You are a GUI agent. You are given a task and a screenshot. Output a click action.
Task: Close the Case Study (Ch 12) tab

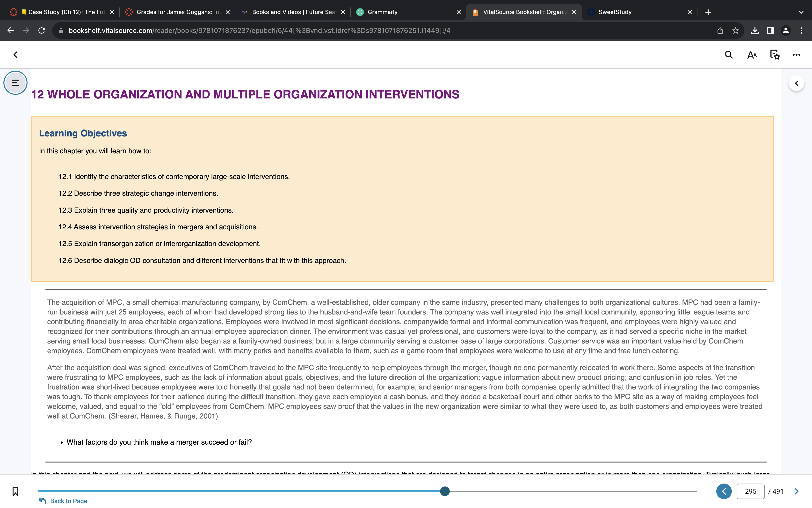tap(112, 12)
